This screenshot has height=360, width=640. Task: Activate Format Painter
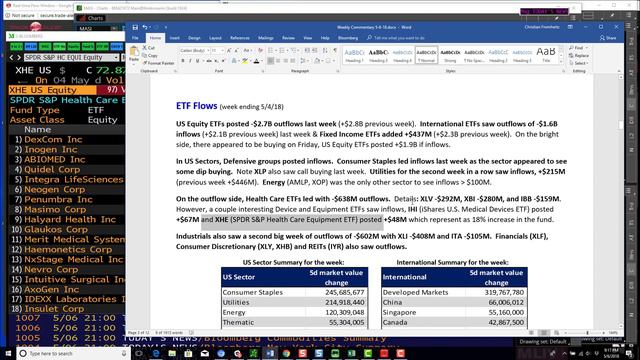pyautogui.click(x=159, y=63)
